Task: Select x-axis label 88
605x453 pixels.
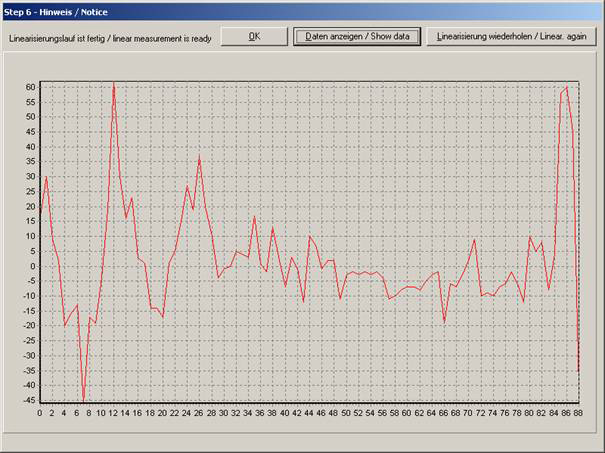Action: [578, 412]
